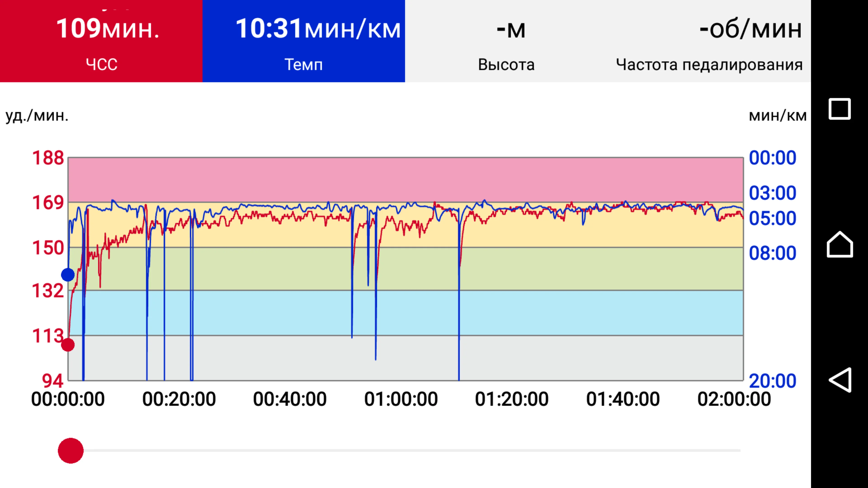Click the red slider handle below the chart
The image size is (868, 488).
(x=71, y=451)
